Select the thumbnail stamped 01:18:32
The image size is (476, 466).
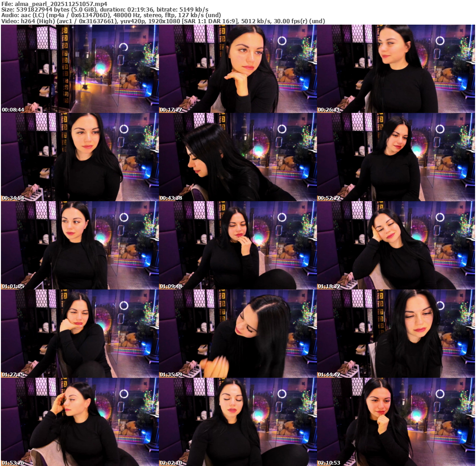tap(396, 245)
